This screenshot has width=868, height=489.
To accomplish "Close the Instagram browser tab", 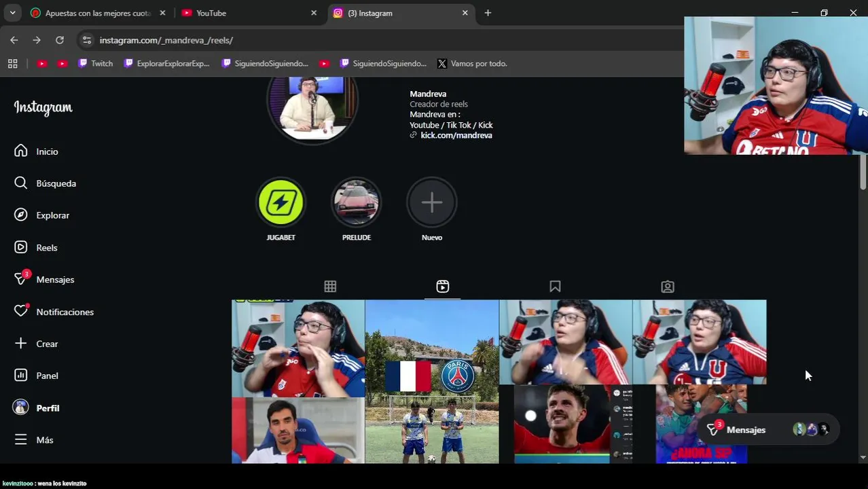I will click(x=465, y=13).
